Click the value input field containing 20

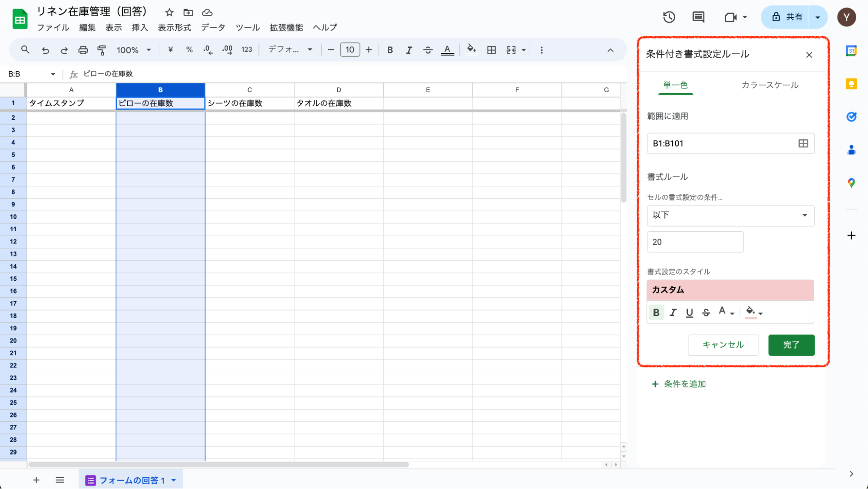pos(695,242)
